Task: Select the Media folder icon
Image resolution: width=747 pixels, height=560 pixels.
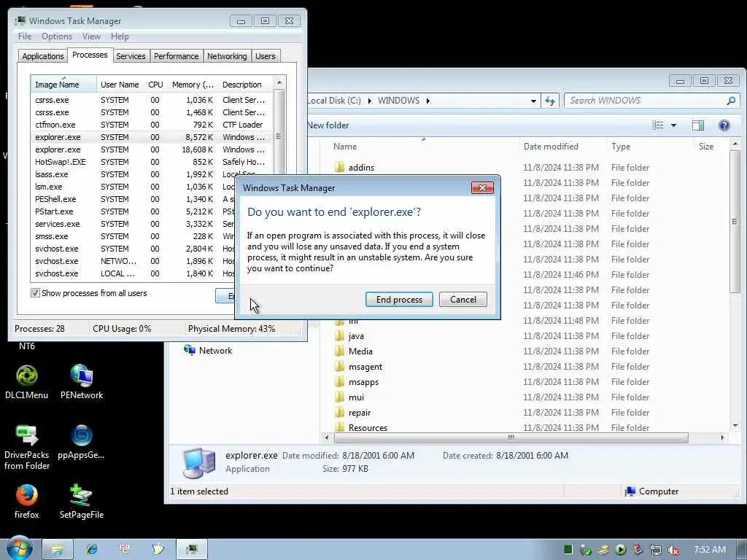Action: pos(340,351)
